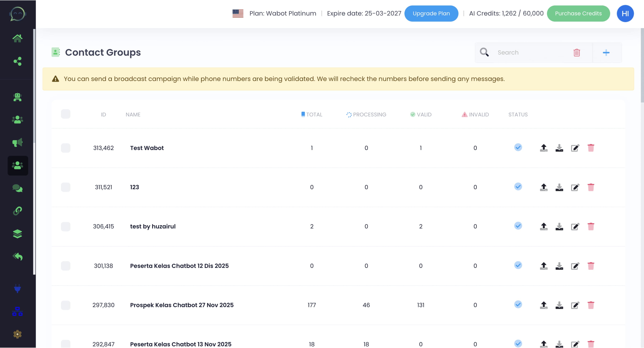Download contacts from the 123 group
Screen dimensions: 644x348
559,187
